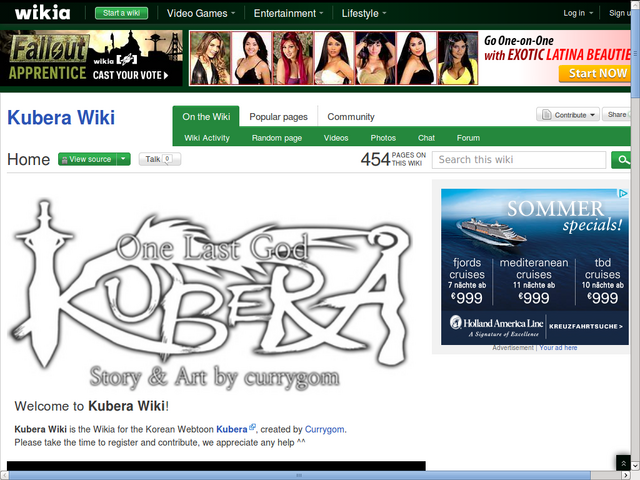
Task: Open the Entertainment dropdown menu
Action: 288,13
